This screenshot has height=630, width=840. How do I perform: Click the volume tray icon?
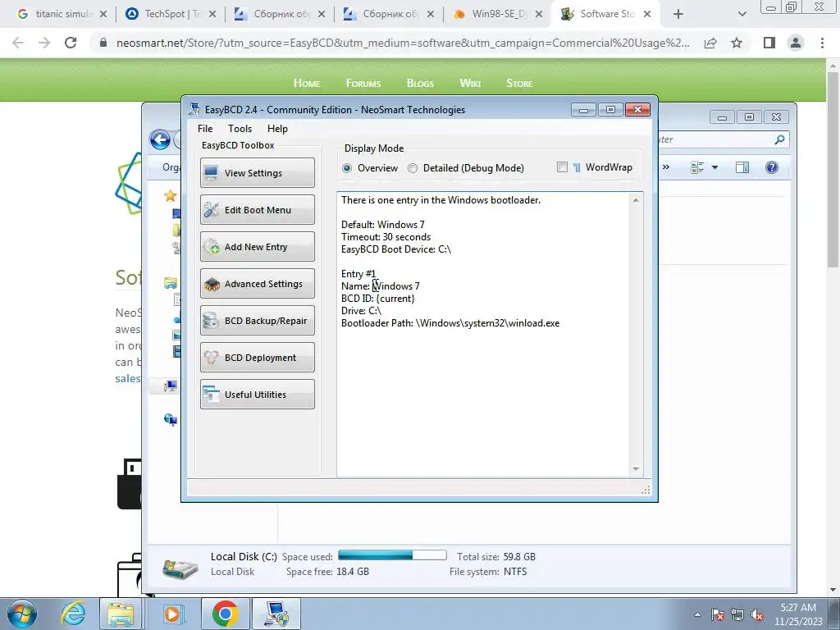tap(757, 615)
